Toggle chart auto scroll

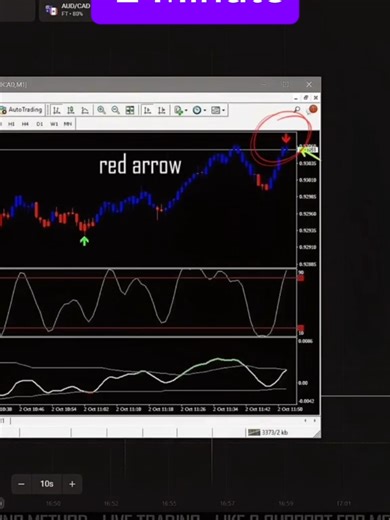(x=147, y=110)
